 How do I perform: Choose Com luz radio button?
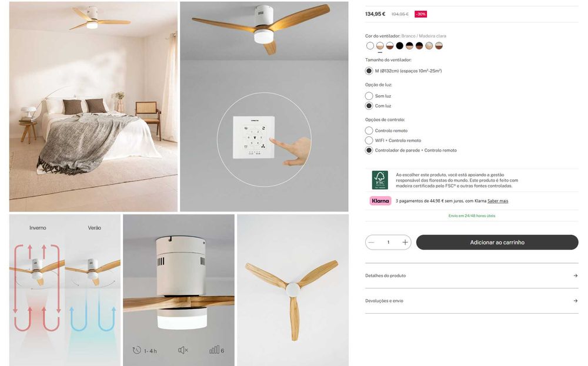pos(369,106)
